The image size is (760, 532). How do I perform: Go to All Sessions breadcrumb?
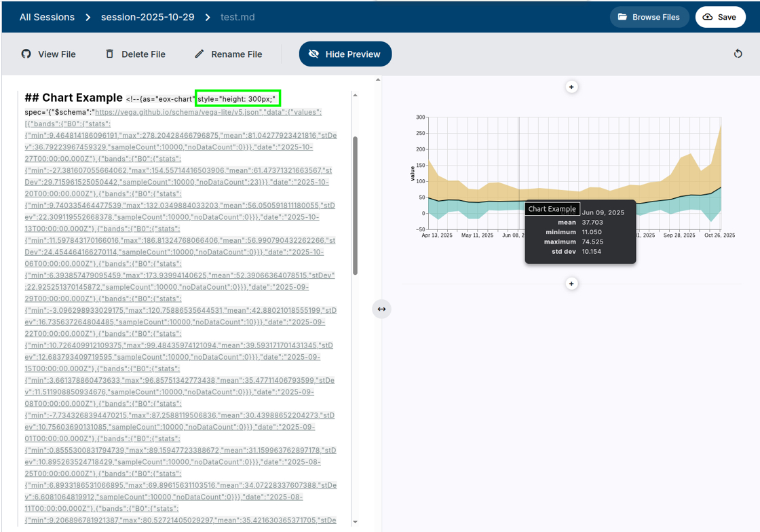(47, 17)
